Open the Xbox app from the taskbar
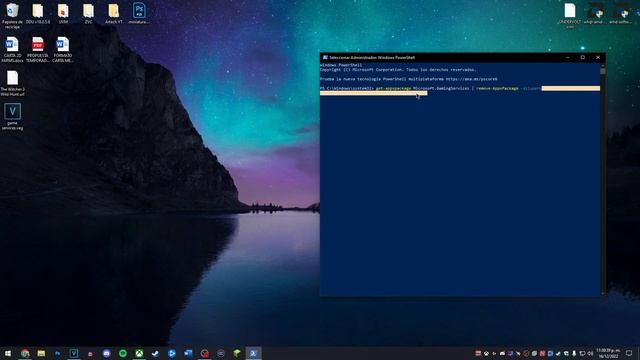 pyautogui.click(x=139, y=353)
